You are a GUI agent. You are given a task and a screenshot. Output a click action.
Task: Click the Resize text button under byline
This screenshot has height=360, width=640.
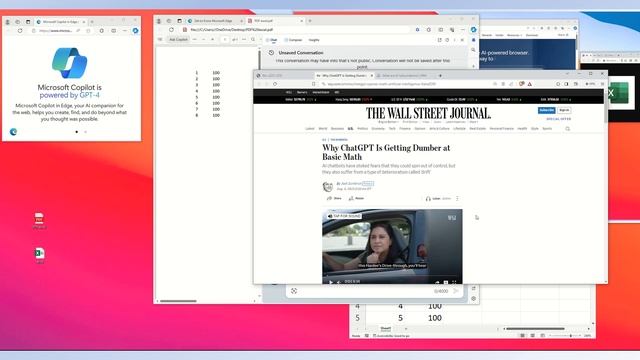[356, 198]
